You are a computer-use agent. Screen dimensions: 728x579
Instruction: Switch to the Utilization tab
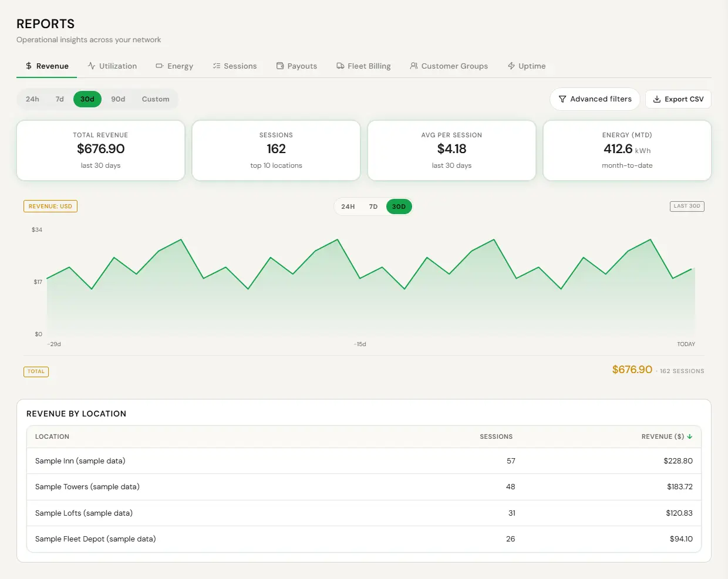click(x=112, y=66)
